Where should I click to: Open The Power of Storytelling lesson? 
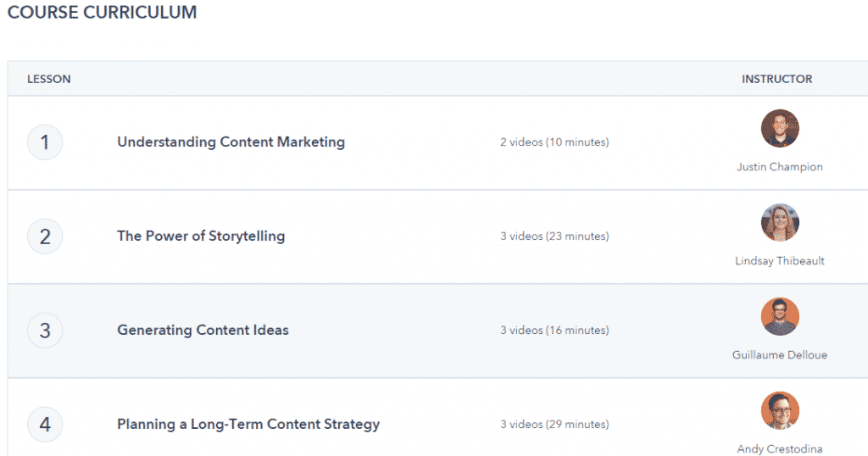(201, 236)
